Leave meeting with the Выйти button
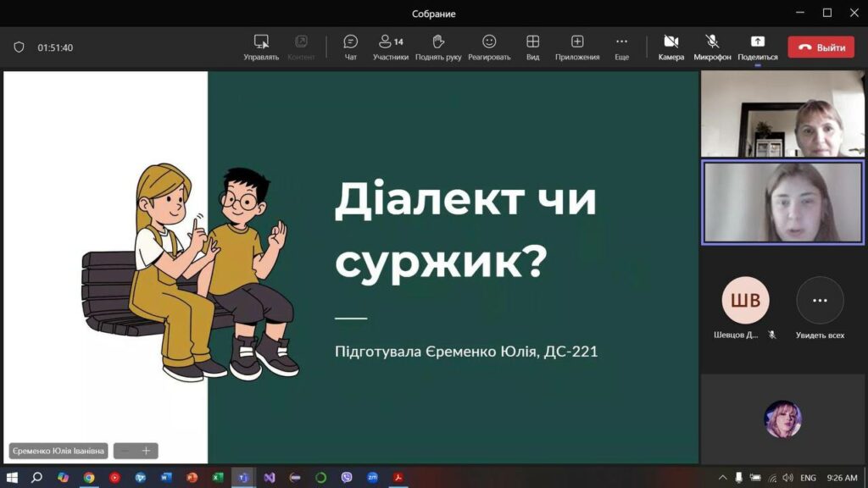The image size is (868, 488). (821, 47)
